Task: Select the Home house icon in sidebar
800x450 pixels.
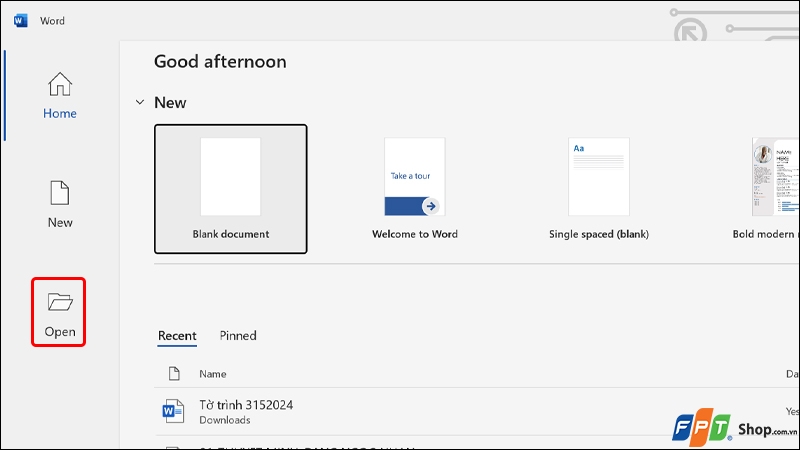Action: pyautogui.click(x=60, y=84)
